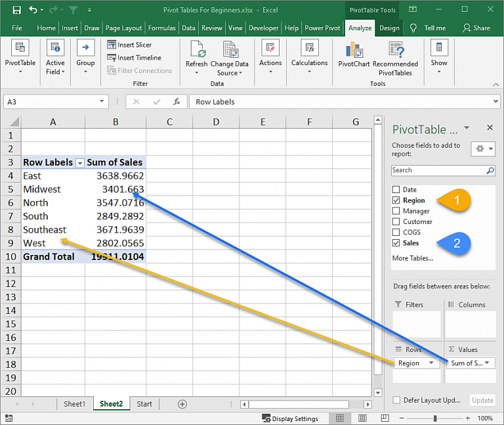Uncheck the Sales field checkbox
Image resolution: width=504 pixels, height=425 pixels.
[396, 242]
